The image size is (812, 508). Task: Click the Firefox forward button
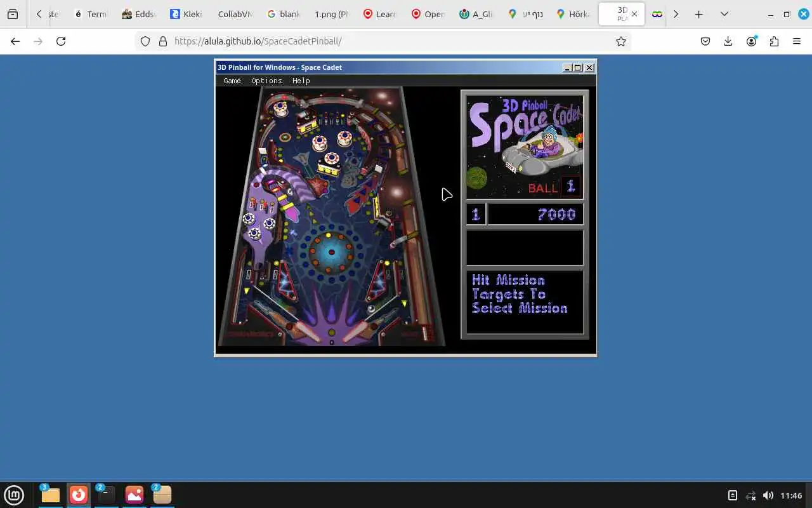[38, 41]
